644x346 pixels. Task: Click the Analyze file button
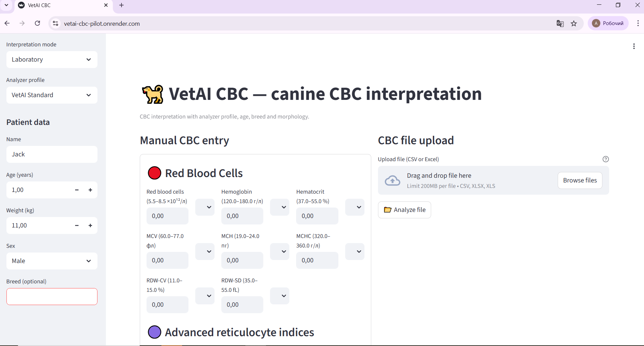tap(404, 210)
